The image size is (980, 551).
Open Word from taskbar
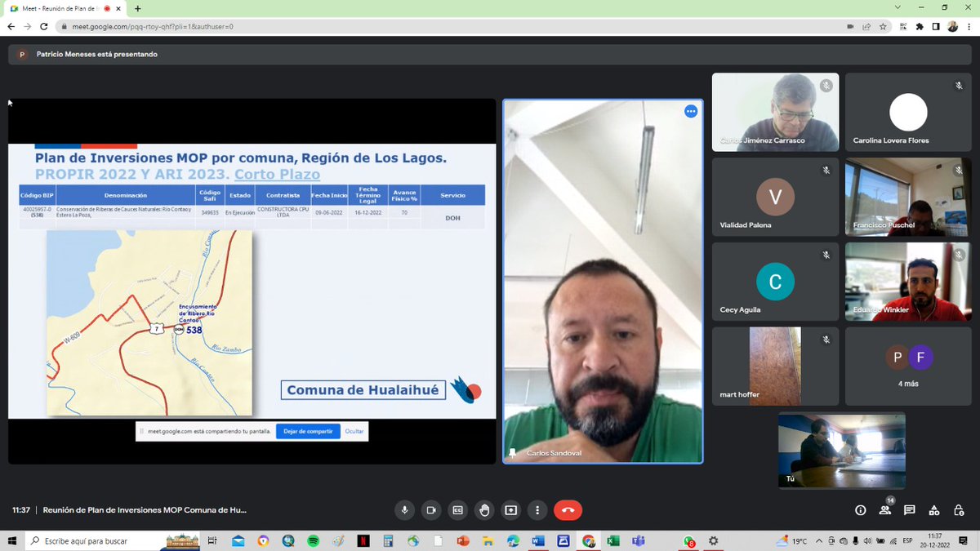click(x=537, y=541)
